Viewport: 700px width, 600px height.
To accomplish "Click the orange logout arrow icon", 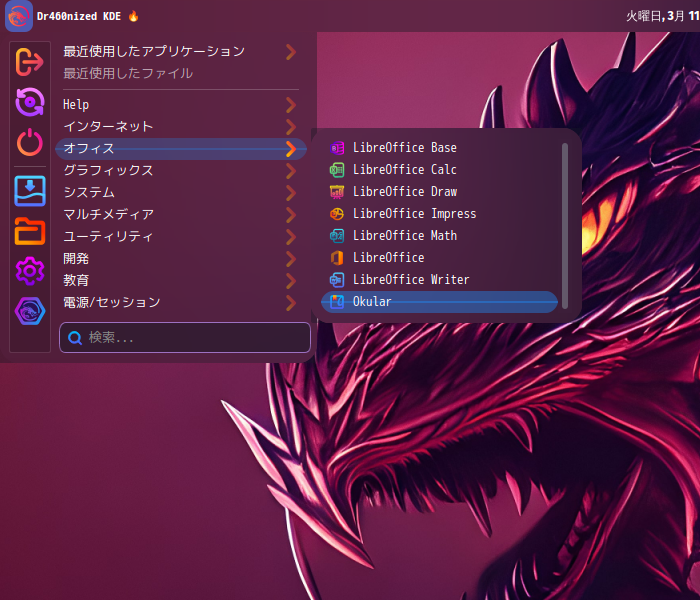I will coord(29,62).
